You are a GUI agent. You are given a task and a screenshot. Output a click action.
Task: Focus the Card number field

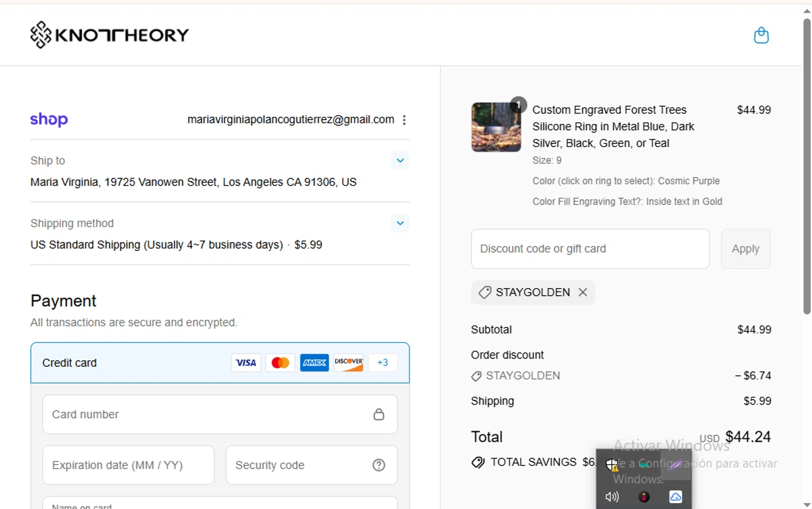220,414
